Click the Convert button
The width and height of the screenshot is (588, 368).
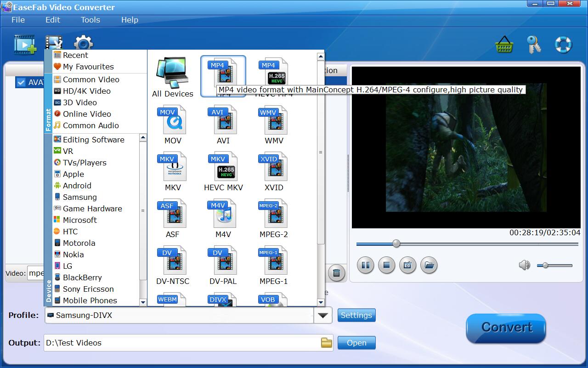506,328
